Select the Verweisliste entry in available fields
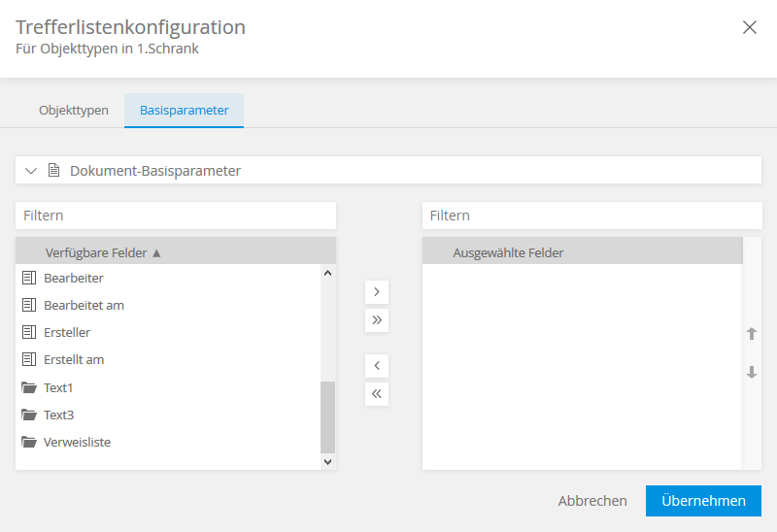 pos(77,442)
